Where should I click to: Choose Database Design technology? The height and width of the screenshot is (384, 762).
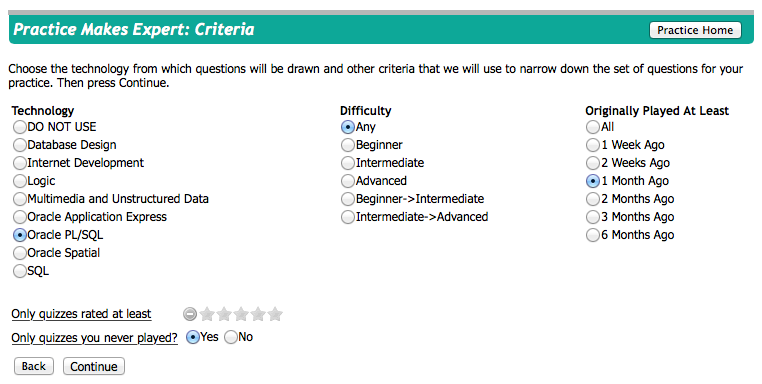(x=19, y=145)
